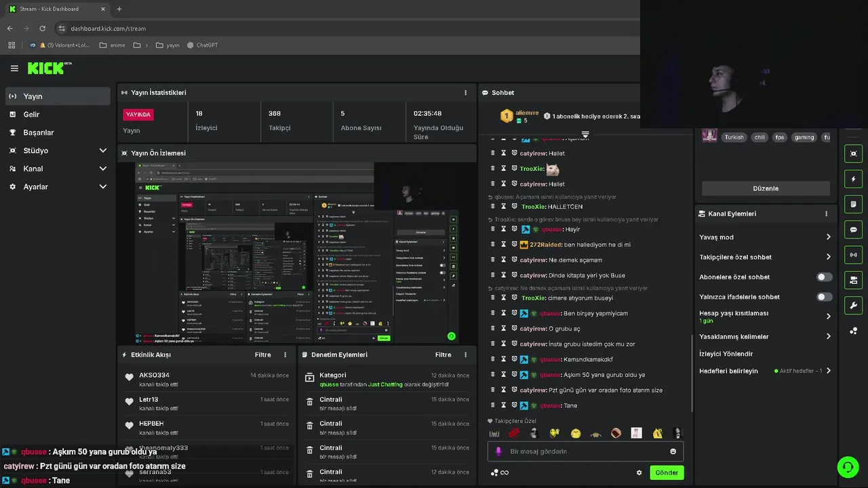
Task: Click the stream preview thumbnail
Action: tap(297, 253)
